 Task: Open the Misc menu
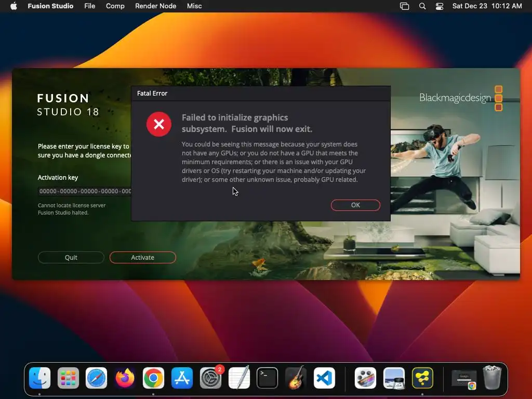[x=194, y=6]
